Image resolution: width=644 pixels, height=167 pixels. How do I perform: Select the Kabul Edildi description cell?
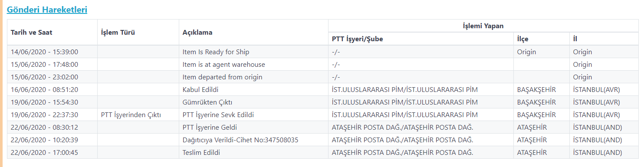pos(253,89)
